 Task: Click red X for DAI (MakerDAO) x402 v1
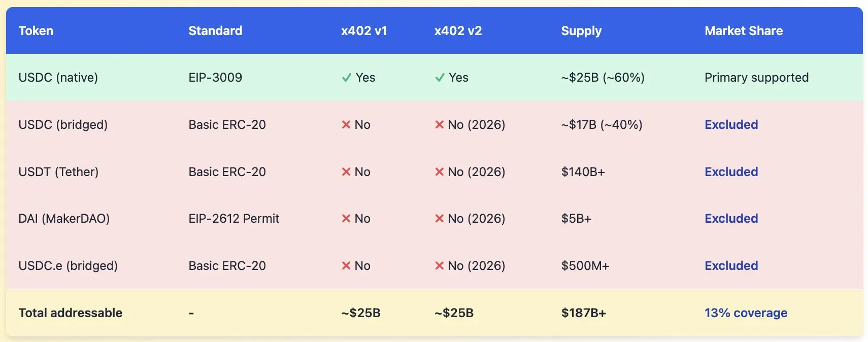346,219
